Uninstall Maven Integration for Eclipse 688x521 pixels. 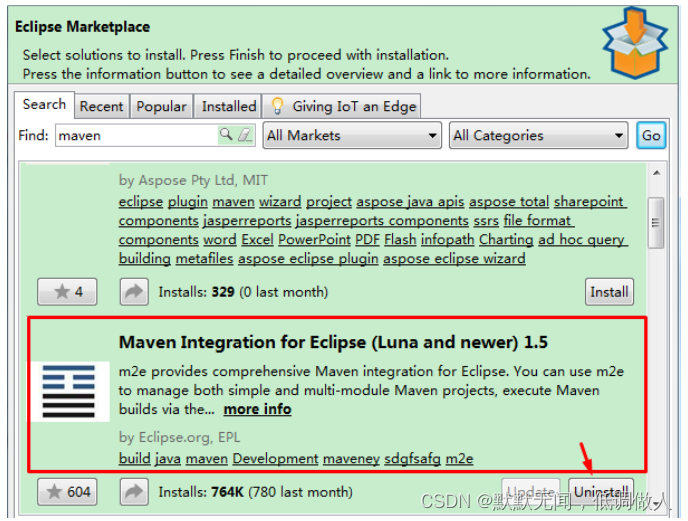(x=601, y=492)
